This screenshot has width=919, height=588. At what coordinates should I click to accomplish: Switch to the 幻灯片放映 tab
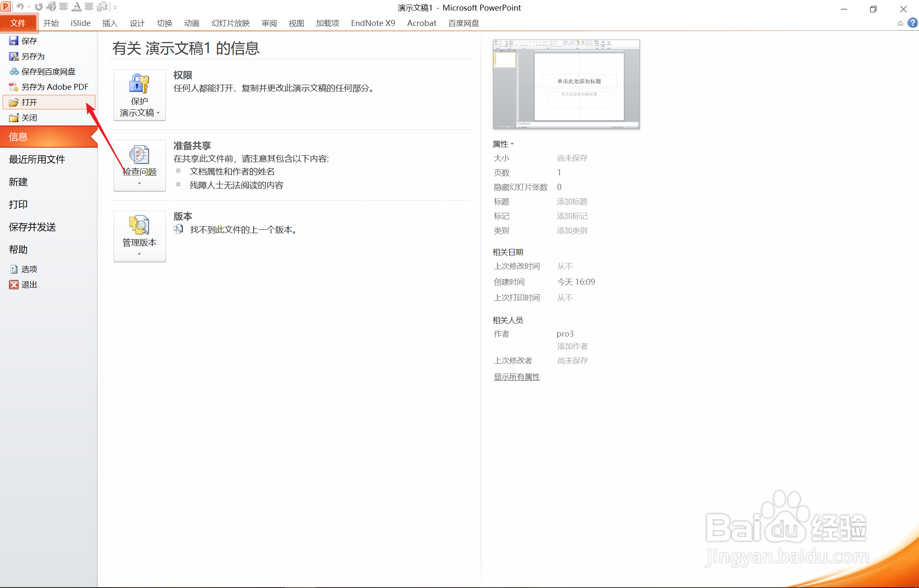point(230,23)
